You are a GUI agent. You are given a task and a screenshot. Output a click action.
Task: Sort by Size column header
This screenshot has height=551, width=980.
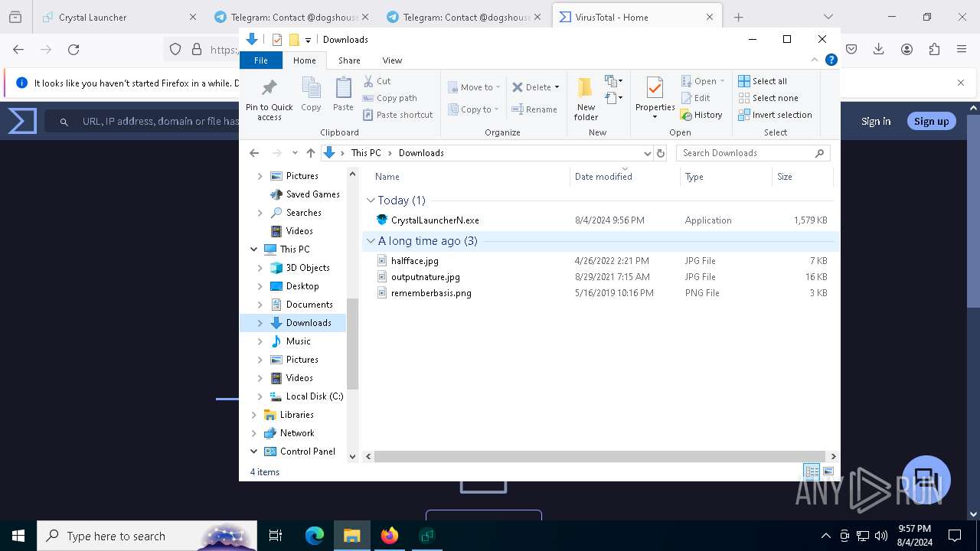[x=802, y=177]
